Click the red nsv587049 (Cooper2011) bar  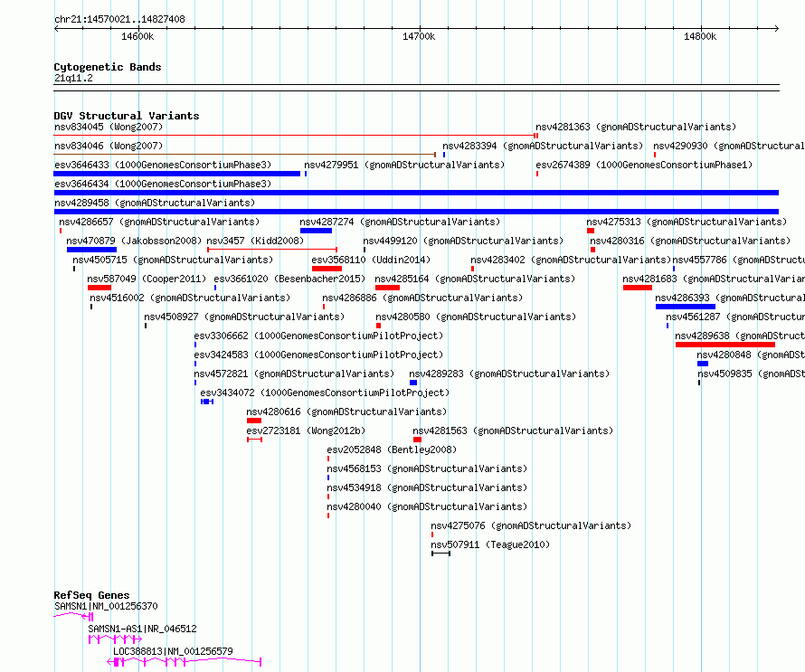99,288
